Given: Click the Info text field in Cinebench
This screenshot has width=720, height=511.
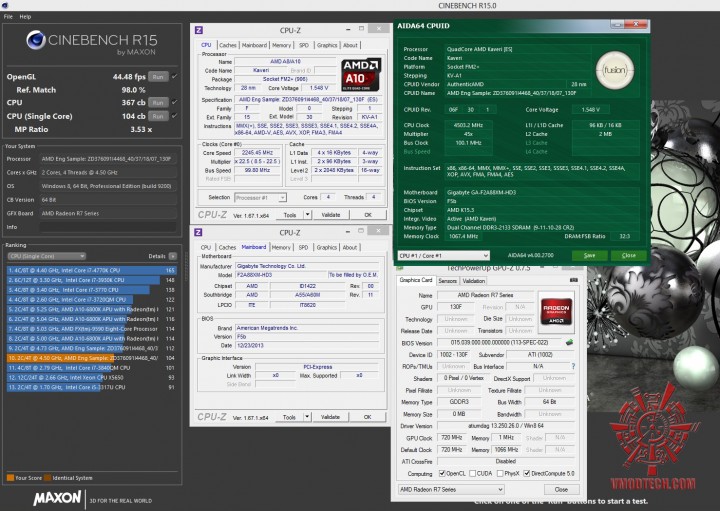Looking at the screenshot, I should [x=108, y=227].
